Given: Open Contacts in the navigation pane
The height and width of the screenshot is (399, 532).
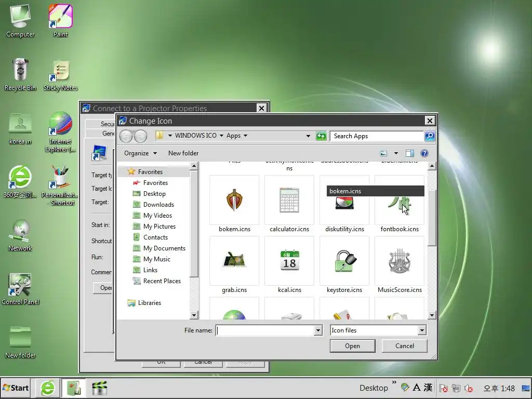Looking at the screenshot, I should [x=150, y=237].
